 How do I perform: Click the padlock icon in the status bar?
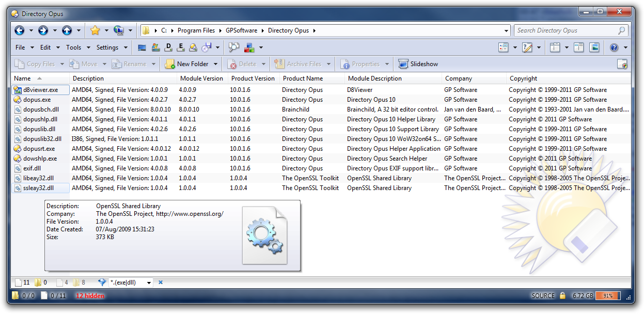563,296
